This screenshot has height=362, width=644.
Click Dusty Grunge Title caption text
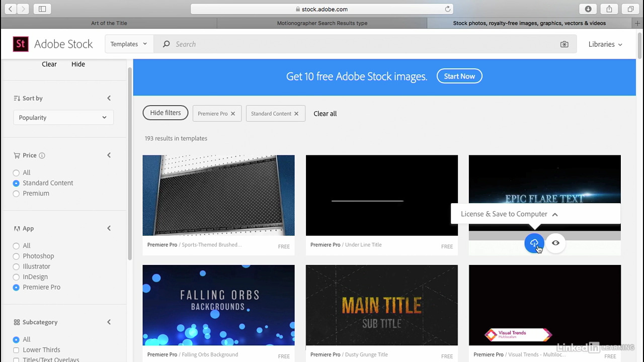click(x=366, y=355)
